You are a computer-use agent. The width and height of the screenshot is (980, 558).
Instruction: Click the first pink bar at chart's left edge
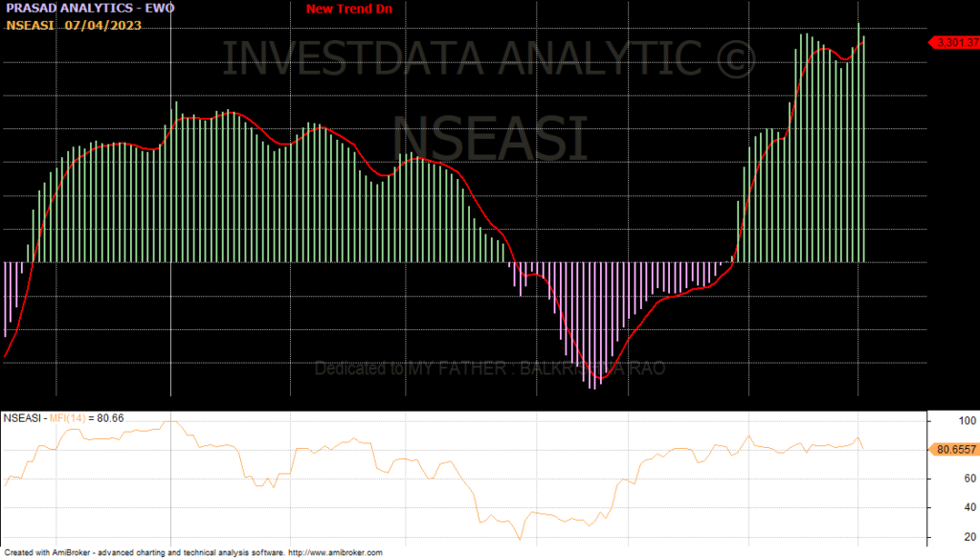point(6,299)
